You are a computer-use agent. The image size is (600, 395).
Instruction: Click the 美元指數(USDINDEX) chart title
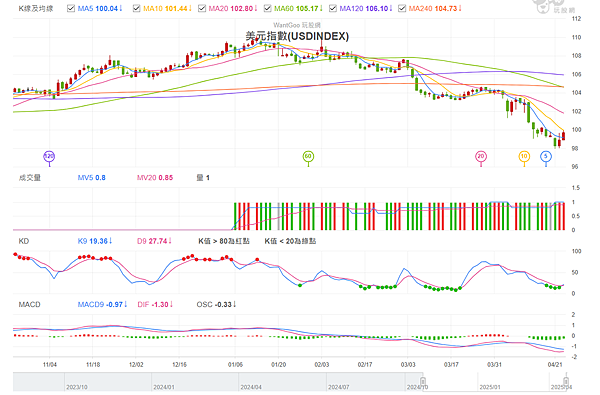297,36
